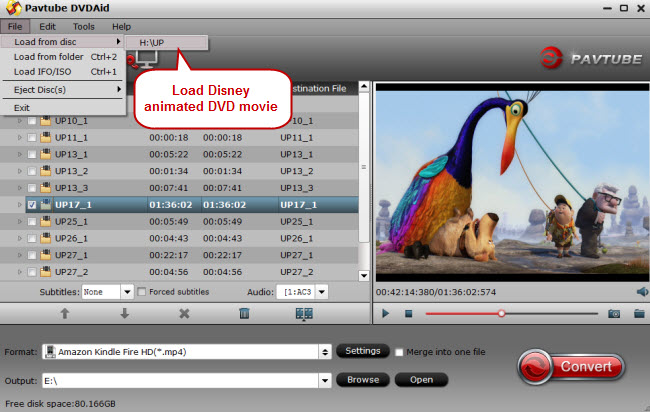Click the title list scroll up arrow

(x=364, y=86)
